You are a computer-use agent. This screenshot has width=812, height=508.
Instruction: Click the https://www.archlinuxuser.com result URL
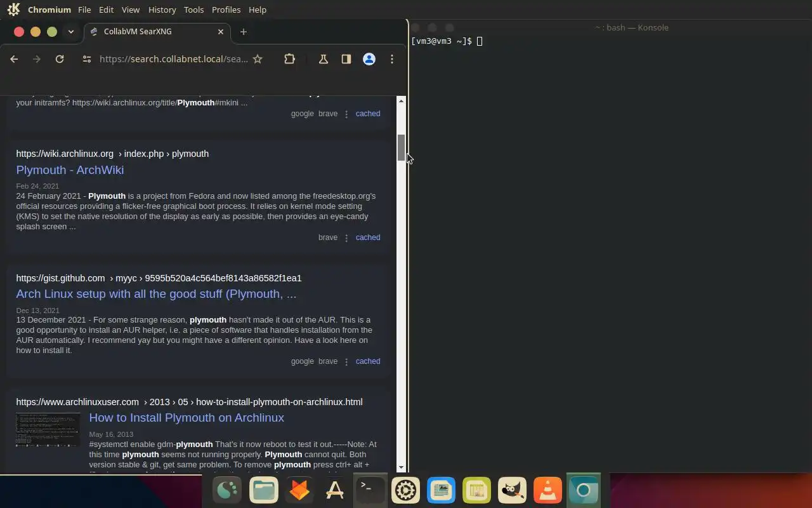189,402
